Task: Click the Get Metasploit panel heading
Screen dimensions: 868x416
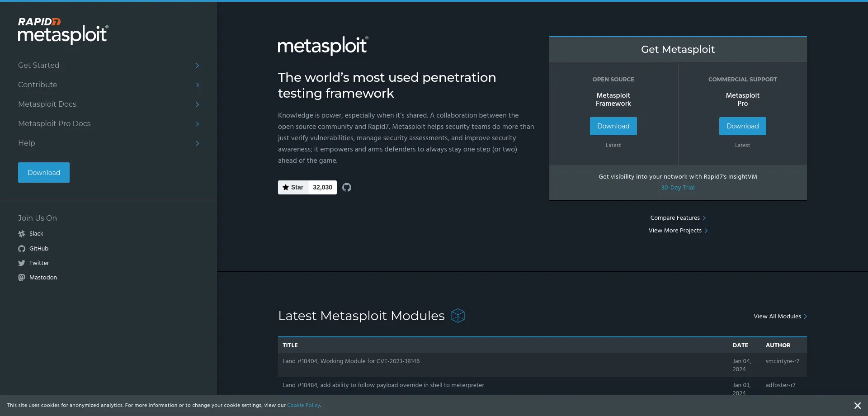Action: point(678,49)
